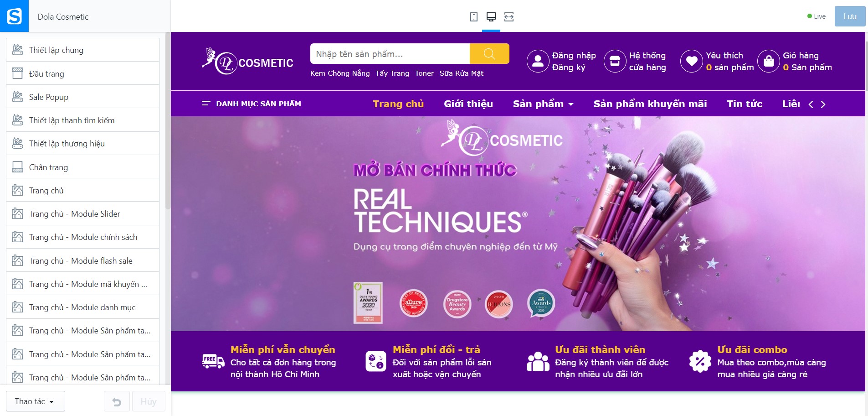Select desktop preview icon
This screenshot has width=868, height=416.
491,17
